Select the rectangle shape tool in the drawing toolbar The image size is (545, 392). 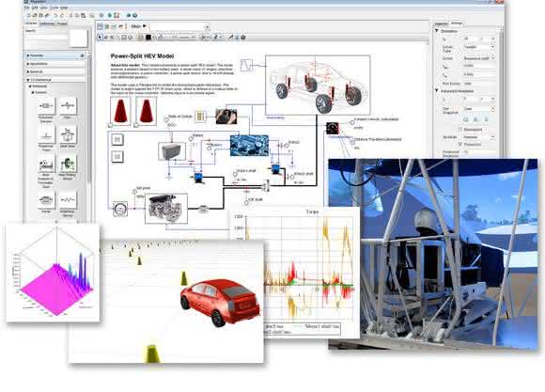[124, 37]
